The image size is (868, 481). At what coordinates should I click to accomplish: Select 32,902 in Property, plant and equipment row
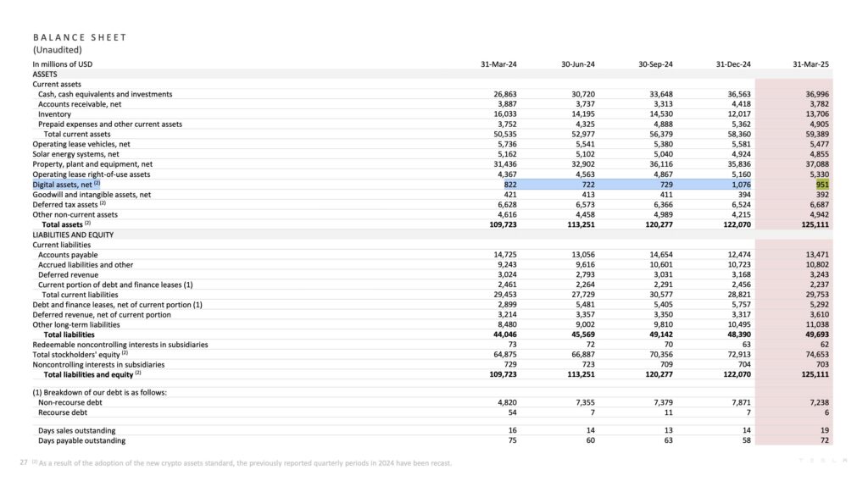click(583, 164)
